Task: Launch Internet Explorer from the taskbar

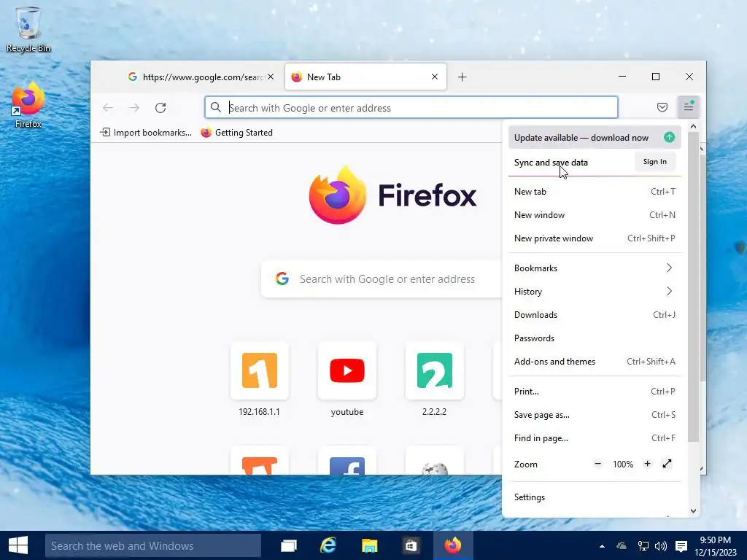Action: (328, 545)
